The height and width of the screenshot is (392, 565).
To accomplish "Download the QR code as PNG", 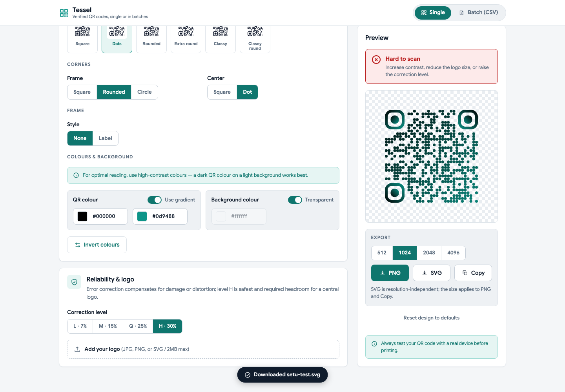I will [x=390, y=273].
